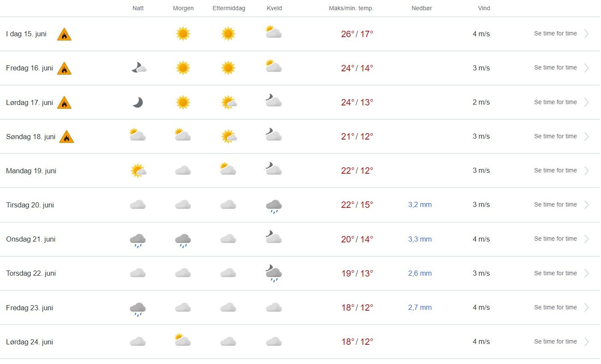Click the fire warning icon for today
This screenshot has width=601, height=364.
[x=64, y=35]
